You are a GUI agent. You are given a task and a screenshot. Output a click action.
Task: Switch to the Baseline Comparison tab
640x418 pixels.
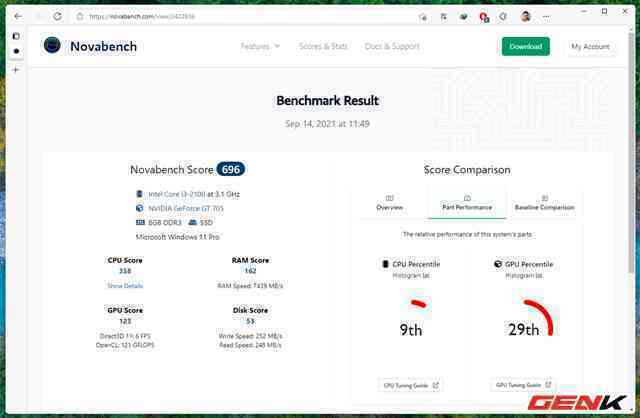[x=544, y=203]
